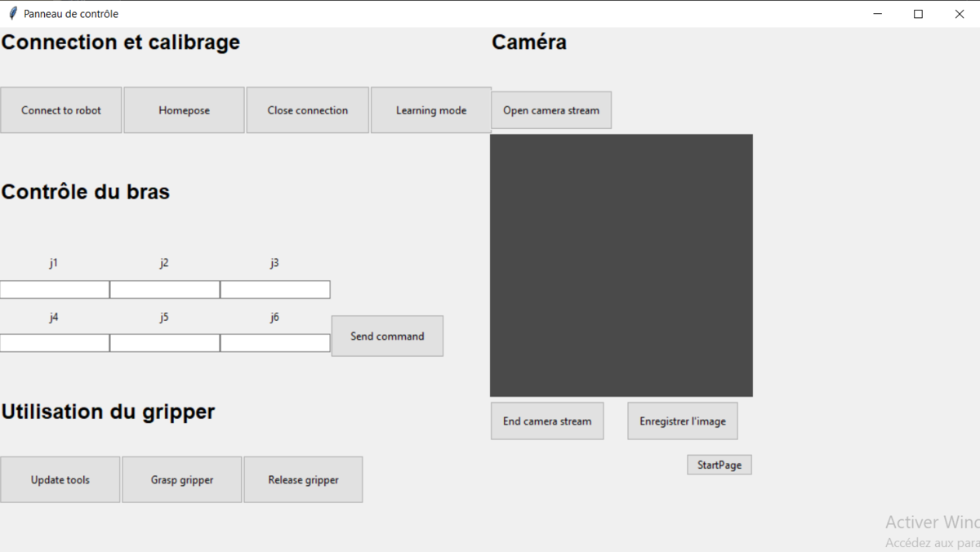Focus the j3 joint input field

[x=275, y=290]
